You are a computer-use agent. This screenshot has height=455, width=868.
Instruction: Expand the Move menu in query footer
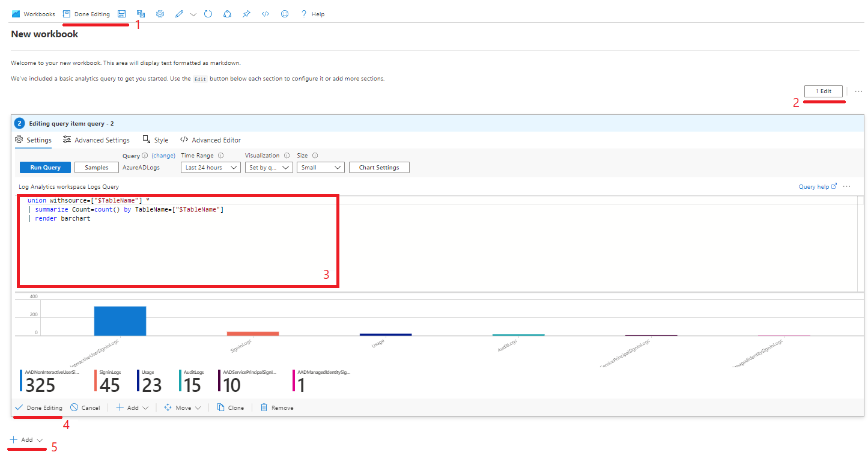pyautogui.click(x=183, y=408)
